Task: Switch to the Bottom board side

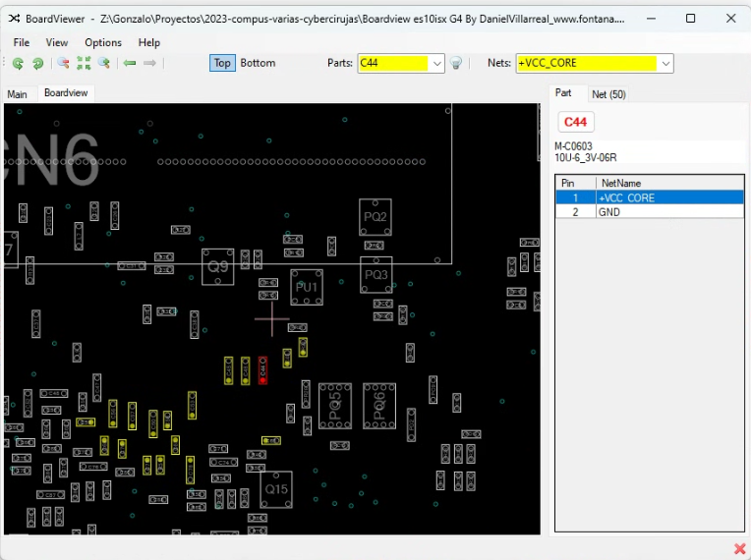Action: coord(258,63)
